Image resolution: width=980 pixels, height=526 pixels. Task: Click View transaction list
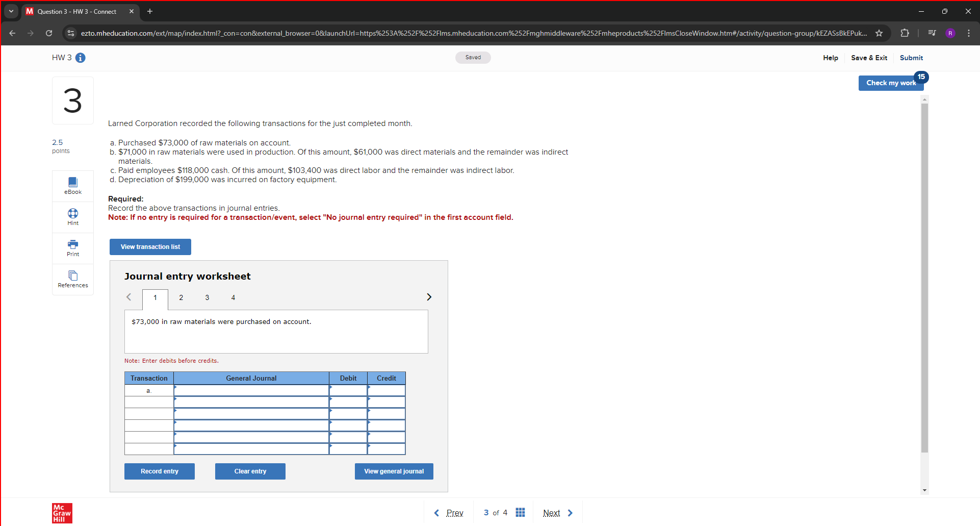click(150, 247)
